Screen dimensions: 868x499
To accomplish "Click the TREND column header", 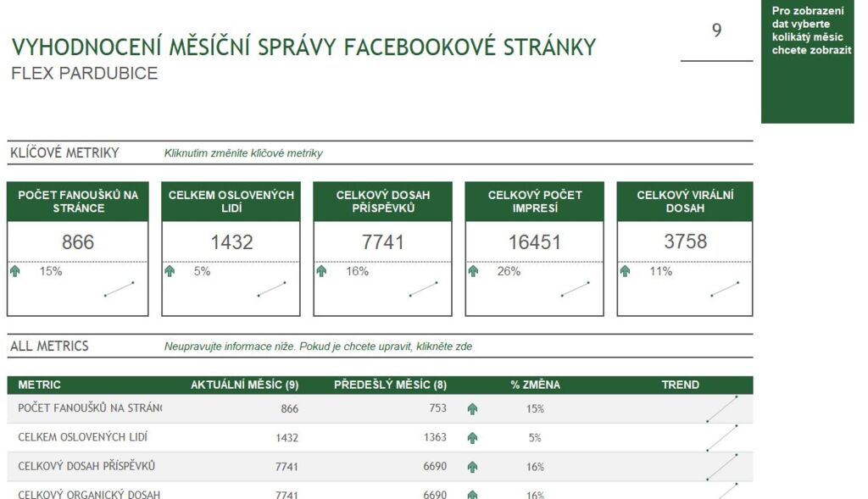I will click(680, 385).
